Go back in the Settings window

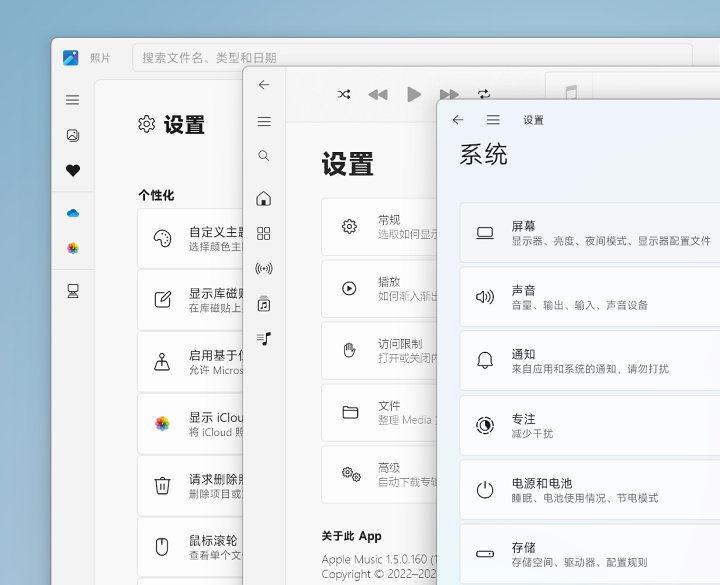(458, 120)
